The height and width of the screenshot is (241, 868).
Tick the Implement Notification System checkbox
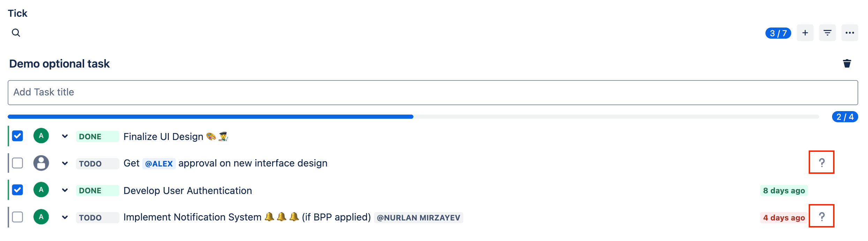point(17,217)
